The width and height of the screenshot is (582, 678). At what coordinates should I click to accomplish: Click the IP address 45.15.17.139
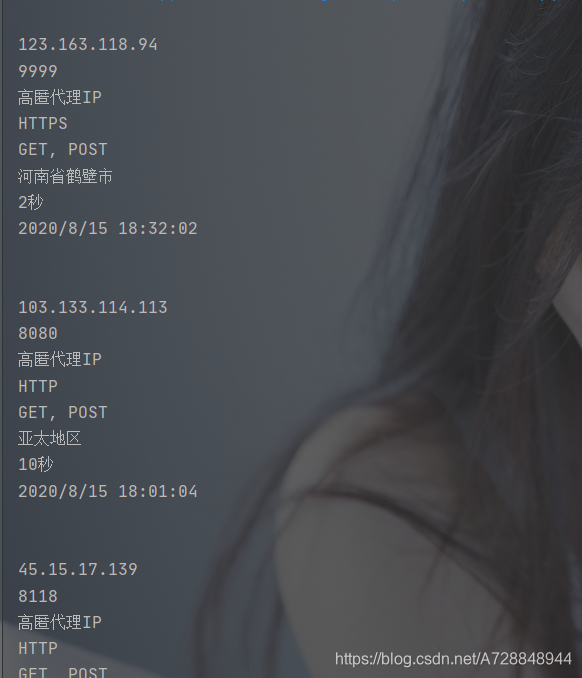pos(78,570)
